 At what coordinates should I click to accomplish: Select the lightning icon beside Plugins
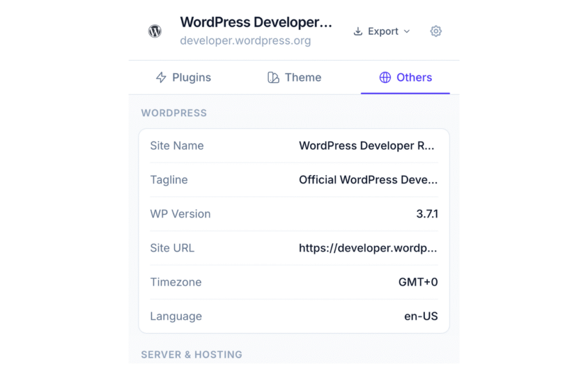163,77
